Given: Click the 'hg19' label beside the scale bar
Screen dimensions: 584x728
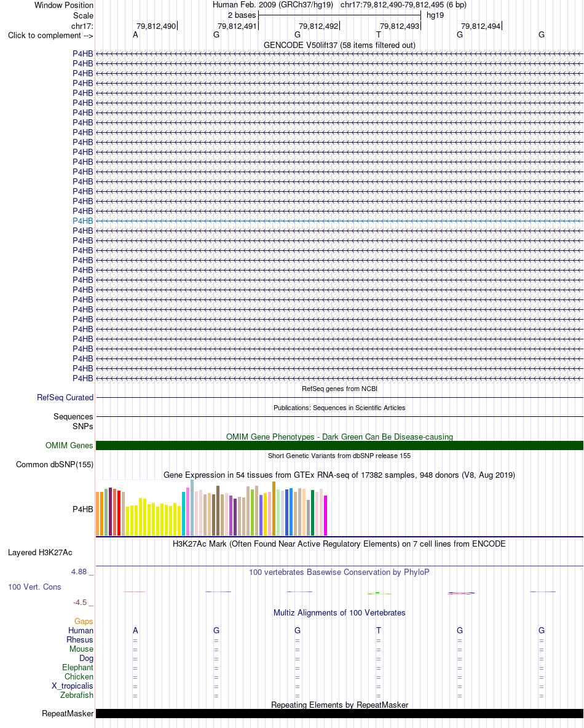Looking at the screenshot, I should (x=435, y=15).
